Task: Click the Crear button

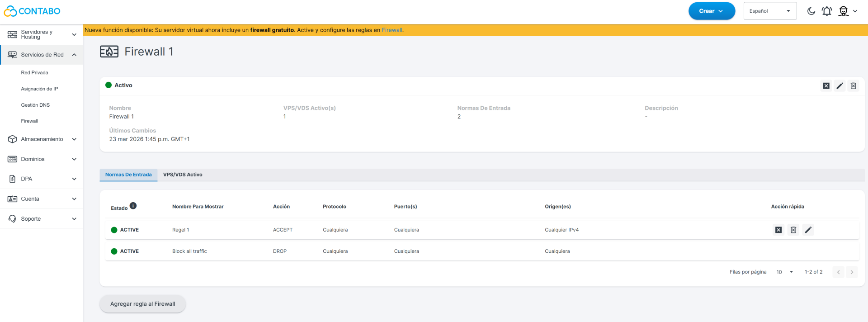Action: coord(711,11)
